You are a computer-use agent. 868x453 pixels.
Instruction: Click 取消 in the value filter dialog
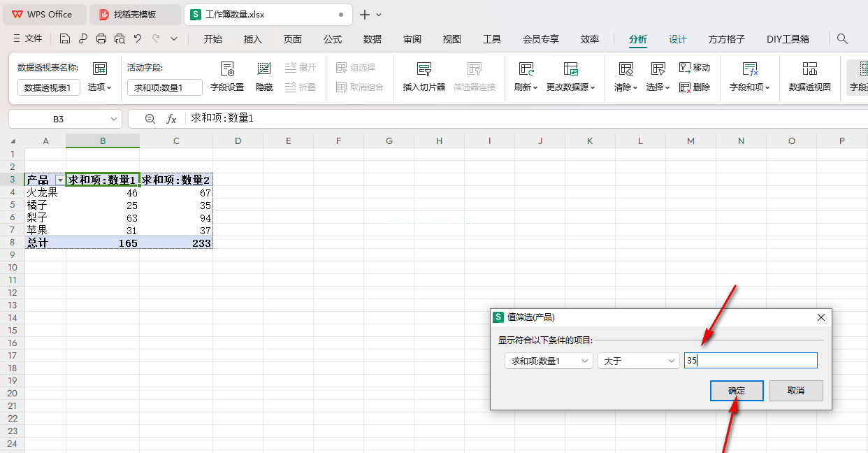pos(796,391)
